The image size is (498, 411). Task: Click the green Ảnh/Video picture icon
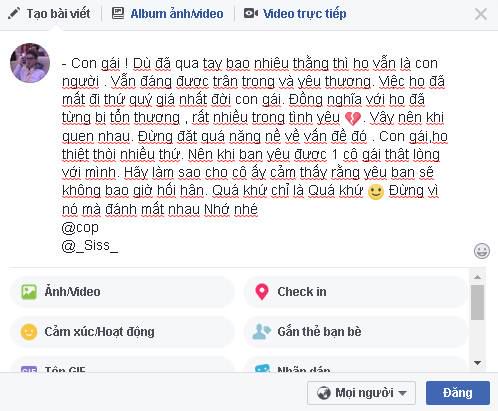point(29,292)
